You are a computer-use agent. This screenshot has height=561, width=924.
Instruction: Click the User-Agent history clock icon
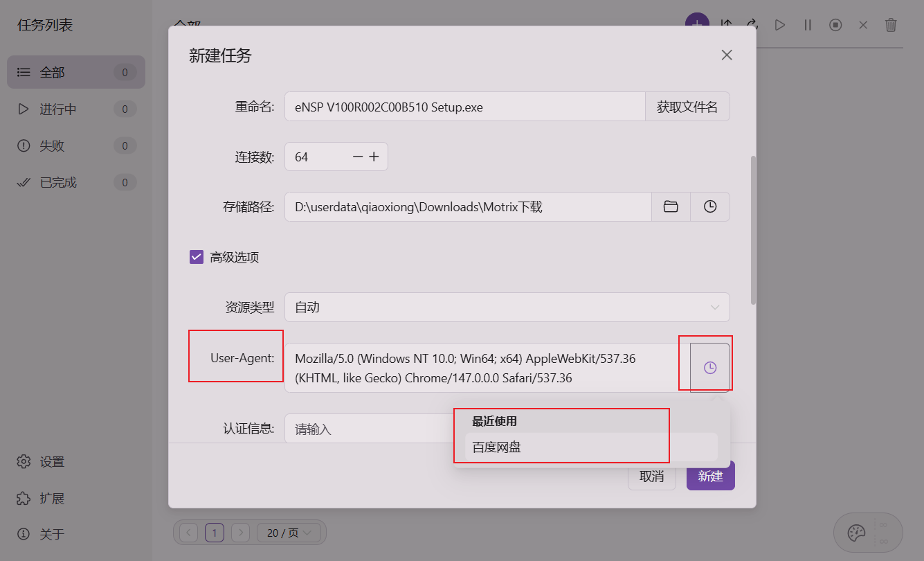pyautogui.click(x=710, y=368)
